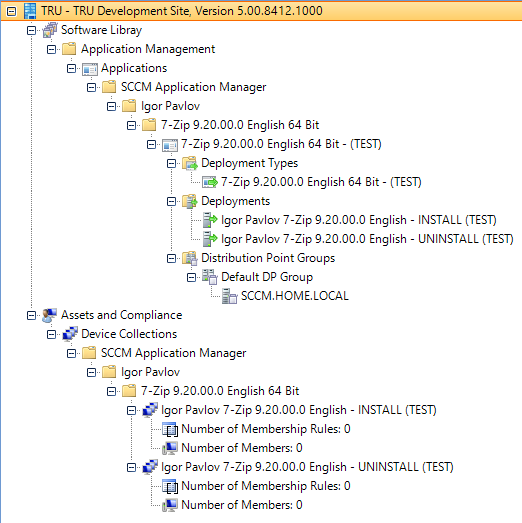The width and height of the screenshot is (522, 523).
Task: Click the Deployment Types folder icon
Action: (x=190, y=163)
